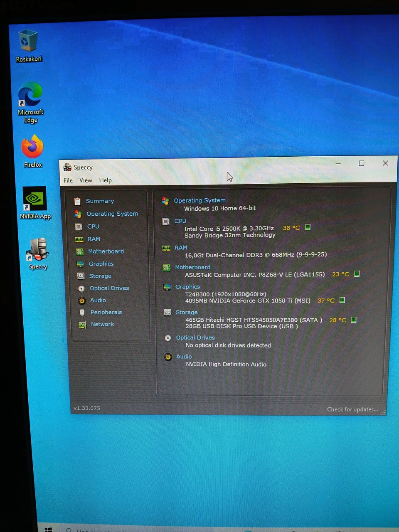Open RAM heading link in summary

click(181, 247)
